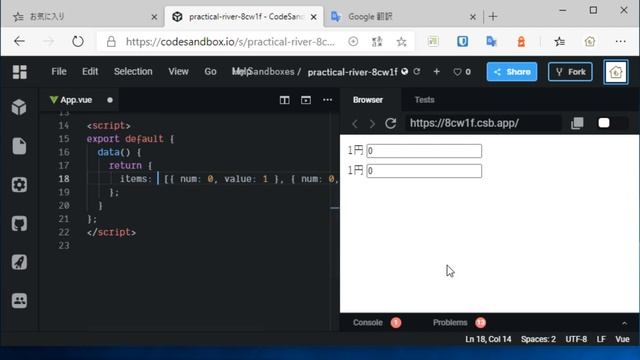Open the Deployment rocket icon

tap(19, 262)
